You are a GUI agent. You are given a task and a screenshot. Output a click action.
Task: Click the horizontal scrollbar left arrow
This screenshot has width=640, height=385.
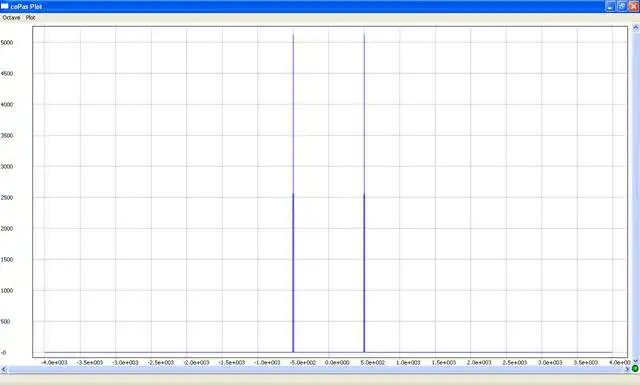pyautogui.click(x=4, y=369)
